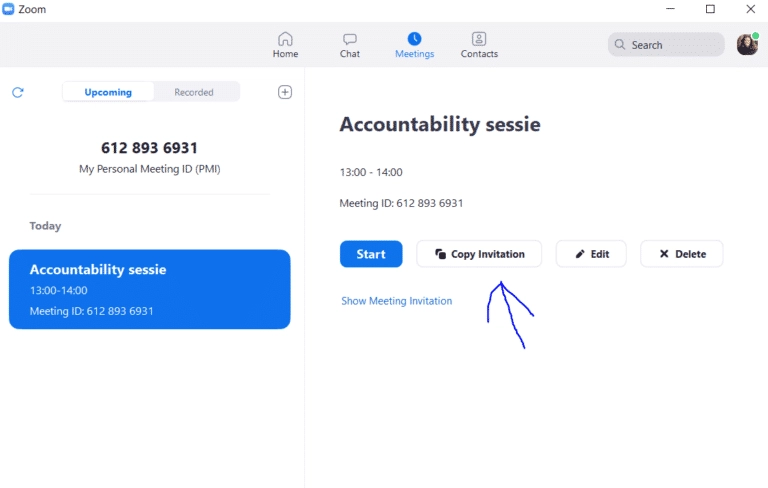Go to the Home tab icon
768x488 pixels.
coord(285,39)
